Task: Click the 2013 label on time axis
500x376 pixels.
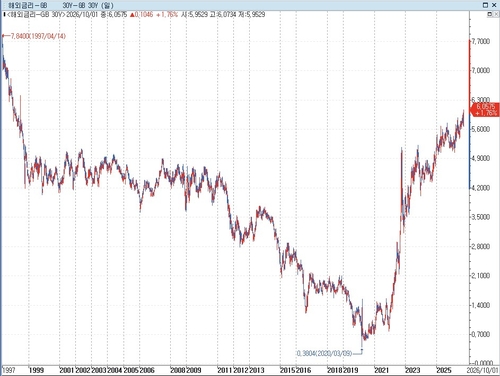Action: 257,370
